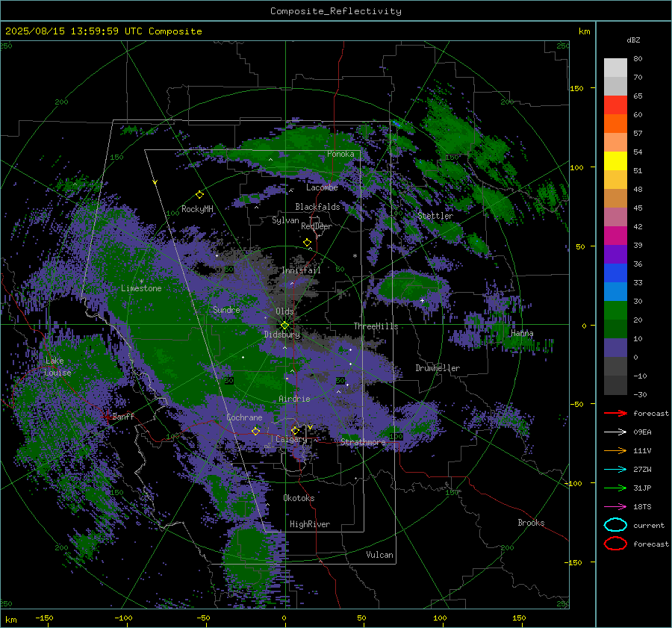The height and width of the screenshot is (628, 672).
Task: Select the magenta 18TS arrow legend icon
Action: [x=615, y=507]
